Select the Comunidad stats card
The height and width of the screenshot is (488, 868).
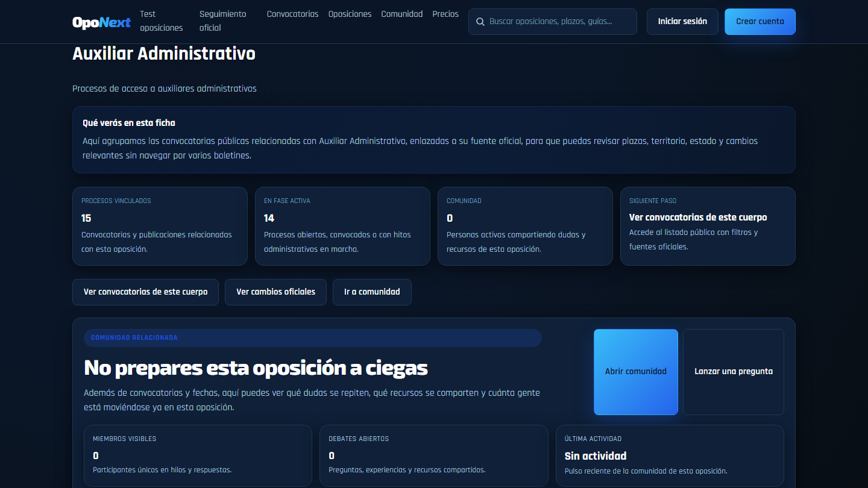[x=525, y=226]
